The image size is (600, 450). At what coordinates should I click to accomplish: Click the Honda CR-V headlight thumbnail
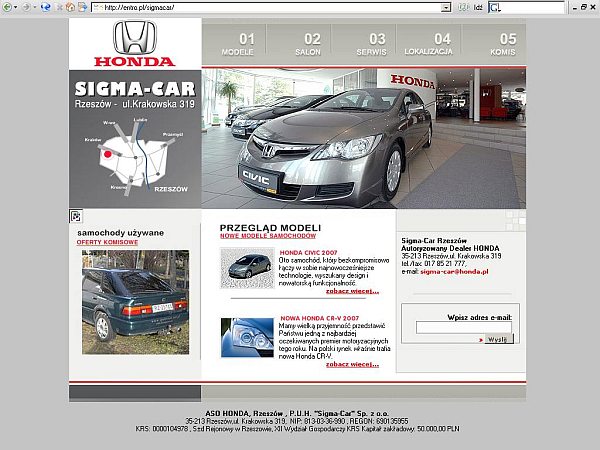247,338
